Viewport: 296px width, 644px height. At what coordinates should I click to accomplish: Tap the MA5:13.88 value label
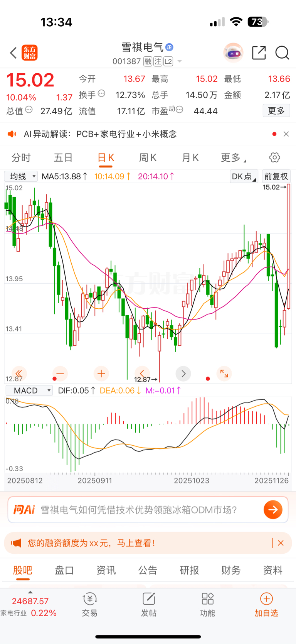tap(65, 176)
